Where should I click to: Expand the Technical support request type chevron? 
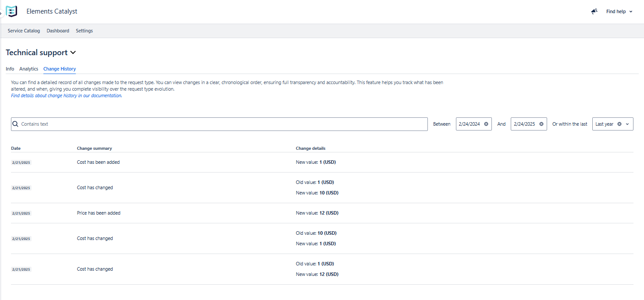tap(73, 53)
